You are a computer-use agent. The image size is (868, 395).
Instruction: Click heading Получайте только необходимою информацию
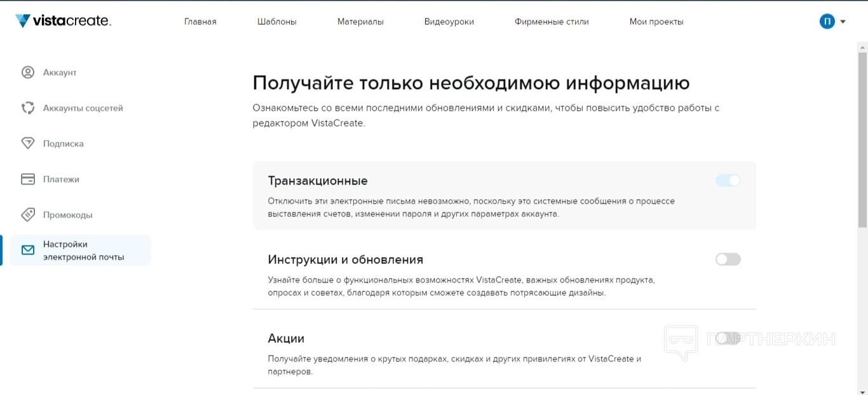tap(471, 83)
